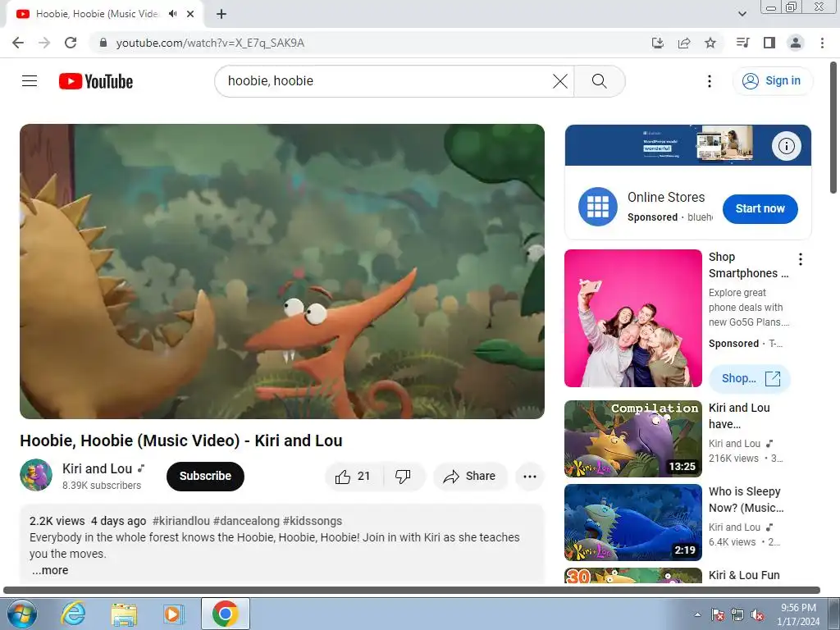
Task: Open options menu for Shop Smartphones ad
Action: [801, 259]
